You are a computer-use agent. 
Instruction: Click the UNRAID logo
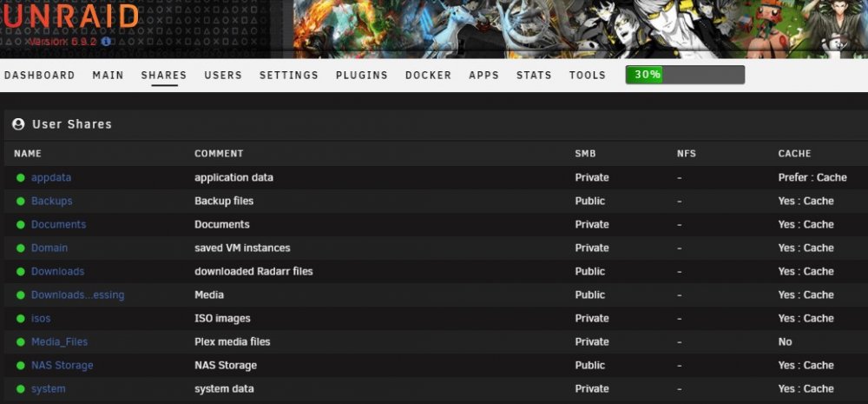pyautogui.click(x=69, y=17)
